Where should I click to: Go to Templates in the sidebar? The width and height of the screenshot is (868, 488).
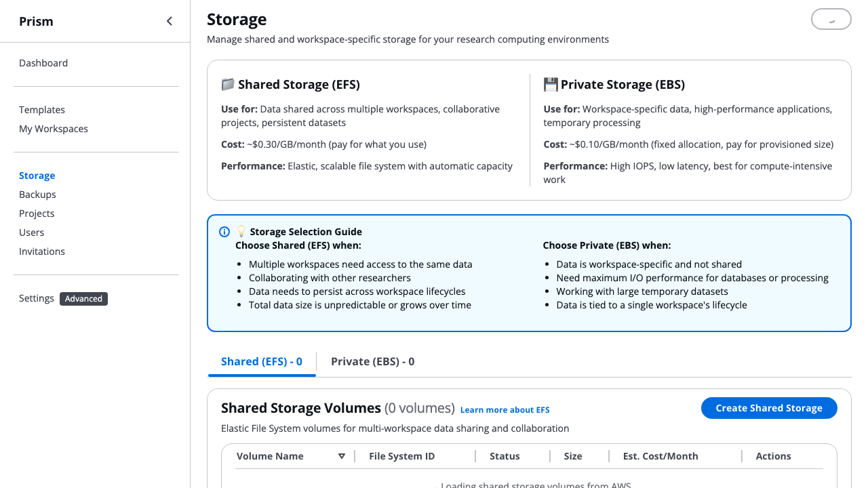click(42, 110)
